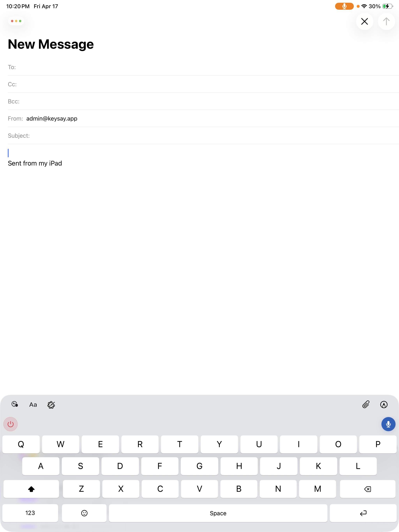This screenshot has height=532, width=399.
Task: Open the Writing Tools icon in keyboard bar
Action: tap(15, 404)
